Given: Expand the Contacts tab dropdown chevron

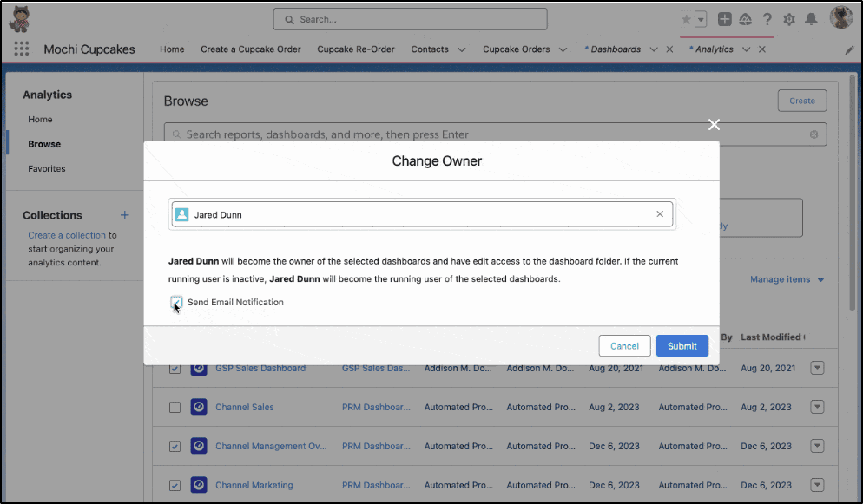Looking at the screenshot, I should 462,49.
